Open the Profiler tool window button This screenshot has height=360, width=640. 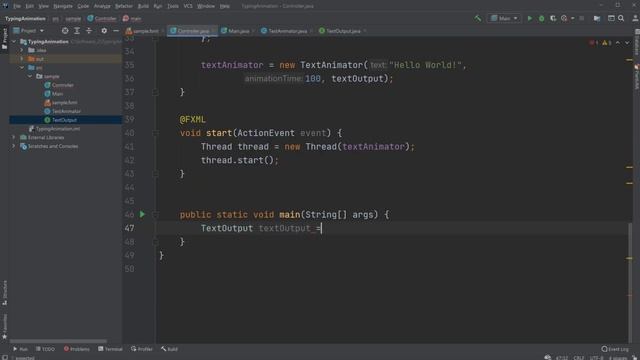(x=142, y=349)
